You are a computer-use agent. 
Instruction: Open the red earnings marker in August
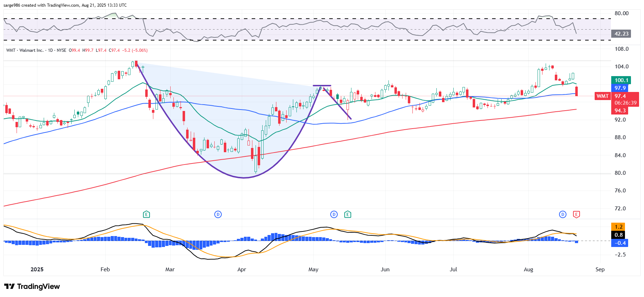576,214
